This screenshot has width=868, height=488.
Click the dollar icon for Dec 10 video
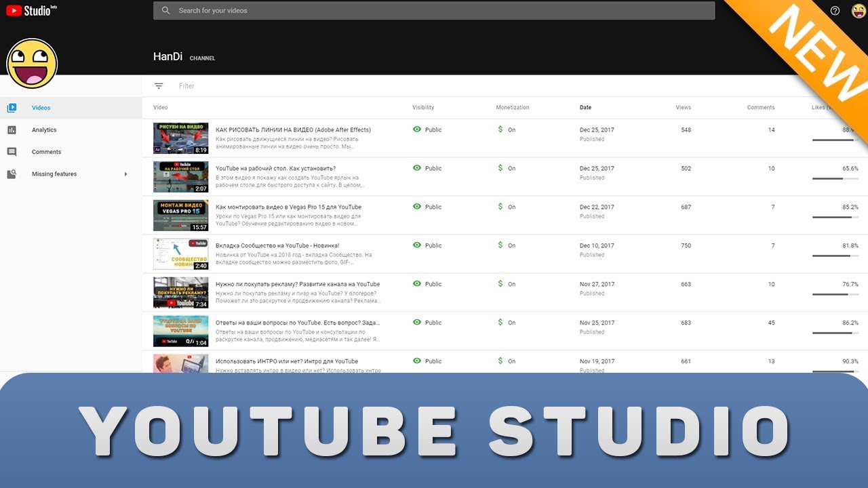pos(500,245)
